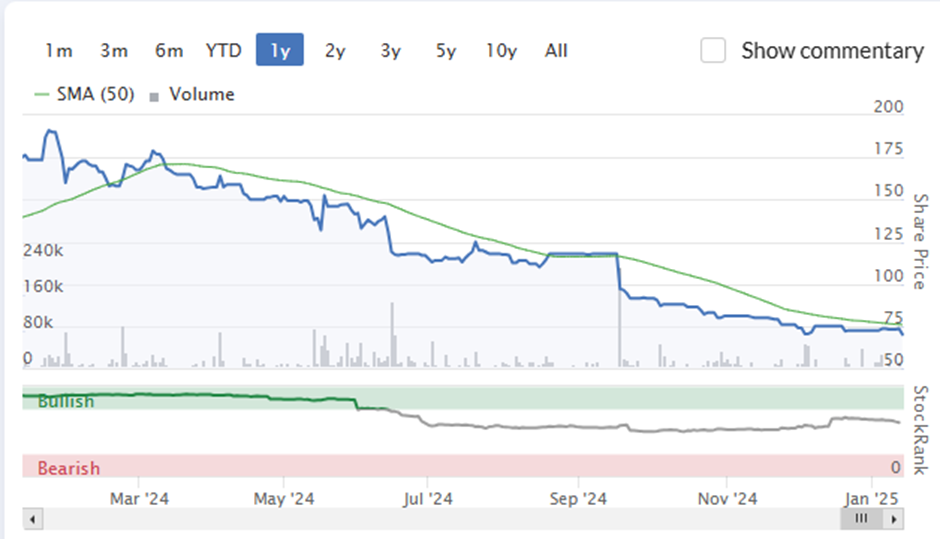The image size is (940, 539).
Task: Click the 240k volume axis value
Action: [x=43, y=251]
